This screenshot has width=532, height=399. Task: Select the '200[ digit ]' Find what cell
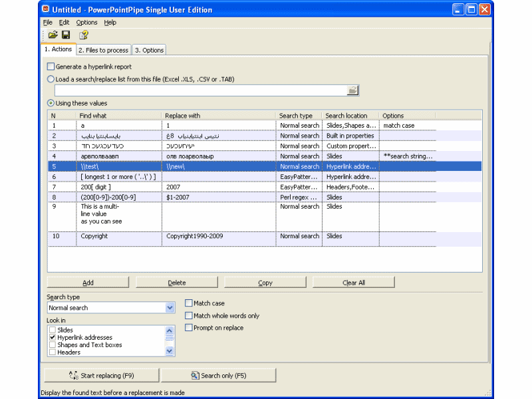pyautogui.click(x=119, y=187)
